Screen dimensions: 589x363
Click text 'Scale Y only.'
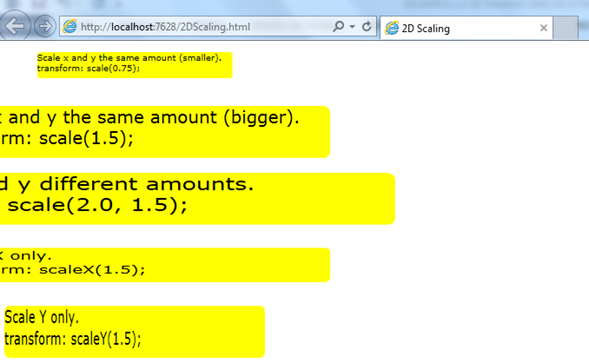pos(42,318)
